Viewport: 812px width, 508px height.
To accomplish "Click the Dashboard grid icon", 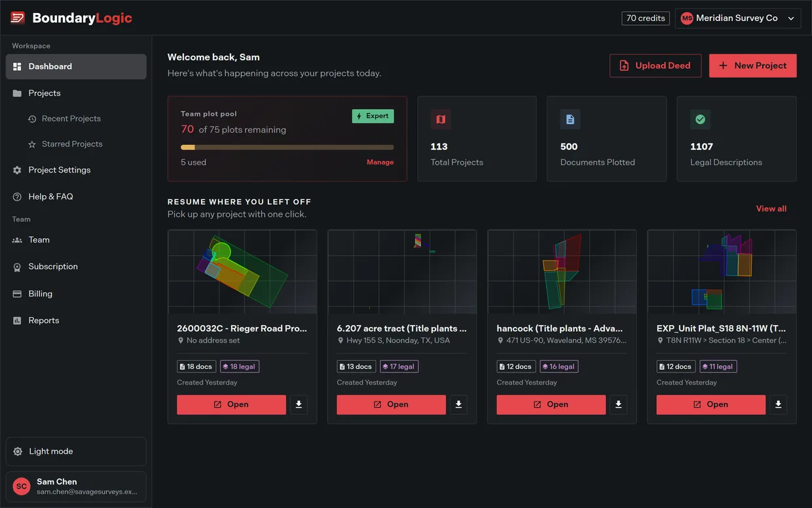I will tap(17, 66).
